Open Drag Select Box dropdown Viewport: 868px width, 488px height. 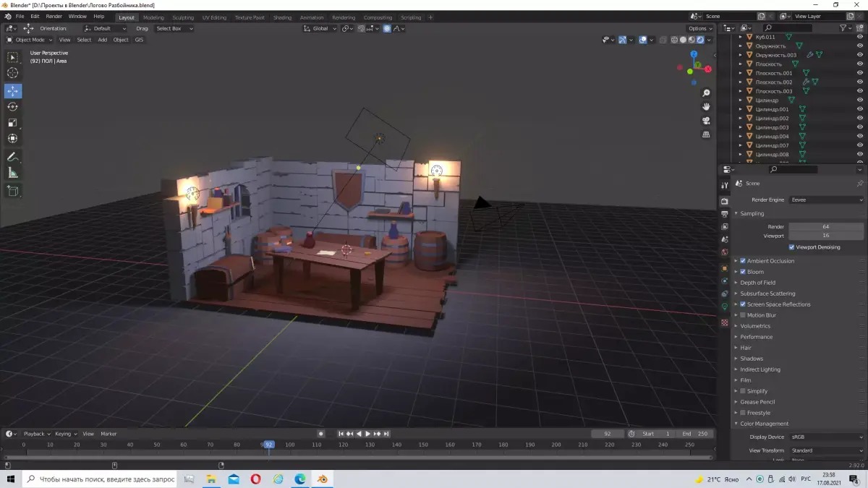coord(174,28)
